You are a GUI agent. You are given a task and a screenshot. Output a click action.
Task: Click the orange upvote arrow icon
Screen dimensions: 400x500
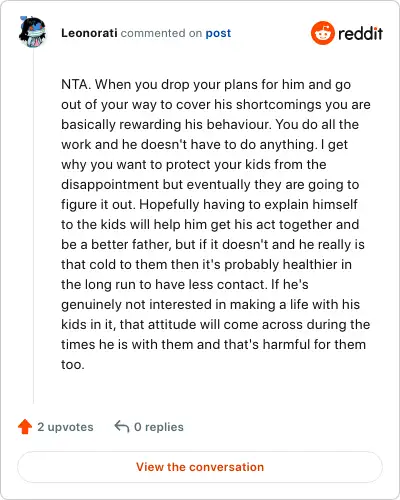point(25,427)
